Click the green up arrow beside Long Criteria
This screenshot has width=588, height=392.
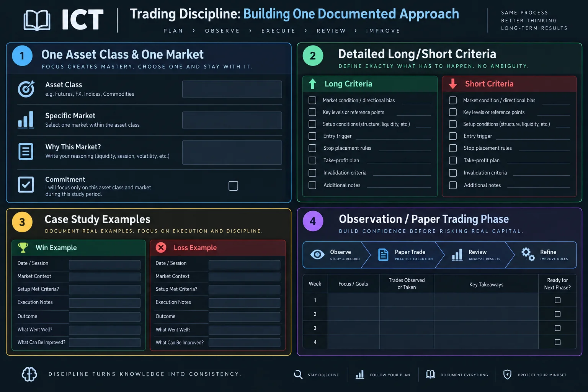coord(312,84)
